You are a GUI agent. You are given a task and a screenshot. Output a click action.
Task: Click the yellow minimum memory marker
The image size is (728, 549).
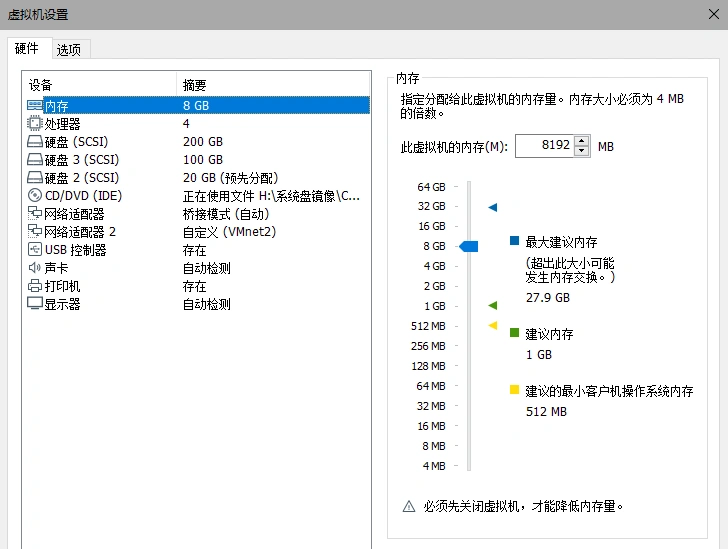493,326
